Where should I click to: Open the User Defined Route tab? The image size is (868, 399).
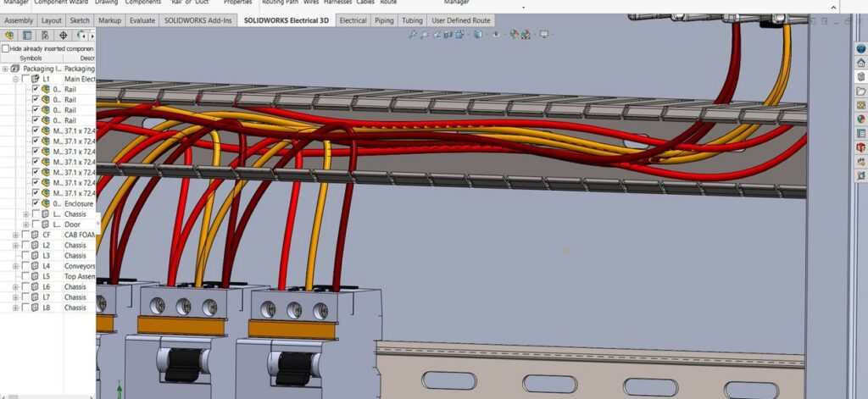[x=460, y=20]
